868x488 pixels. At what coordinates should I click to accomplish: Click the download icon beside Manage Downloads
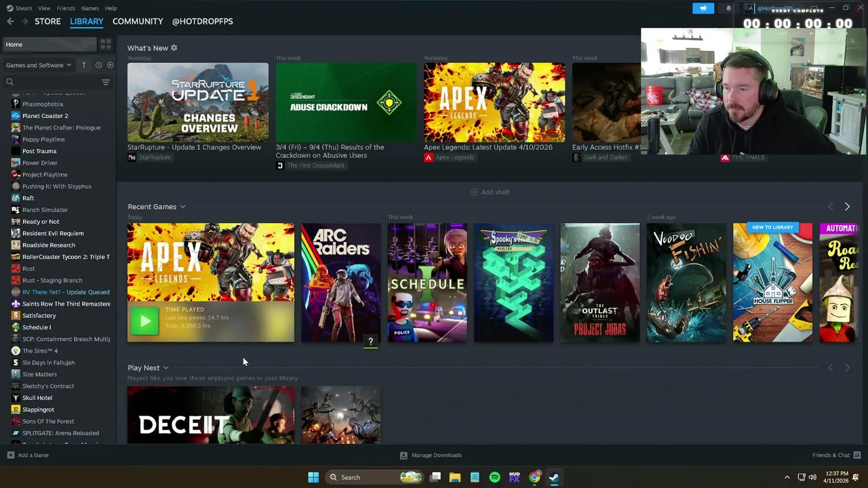point(403,455)
